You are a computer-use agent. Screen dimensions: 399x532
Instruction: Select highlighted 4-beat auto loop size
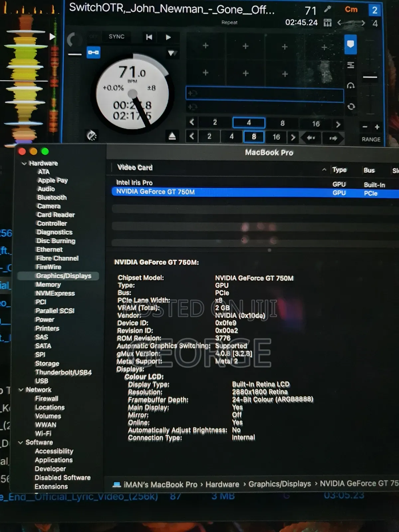[249, 123]
